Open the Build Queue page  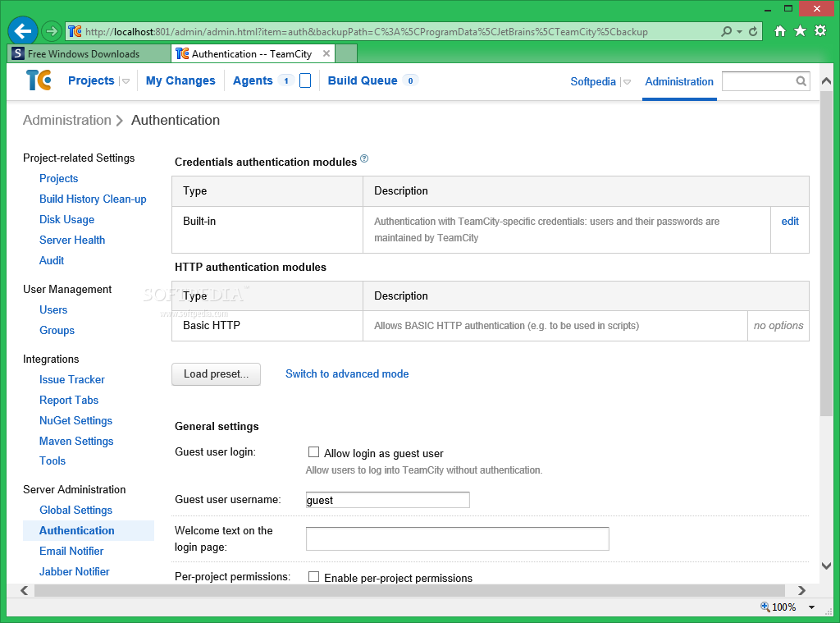tap(363, 80)
